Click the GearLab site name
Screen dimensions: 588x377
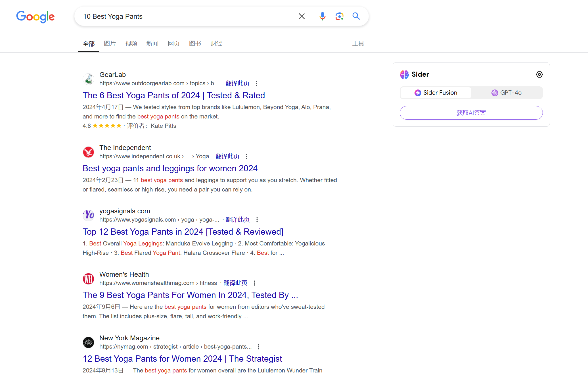112,75
